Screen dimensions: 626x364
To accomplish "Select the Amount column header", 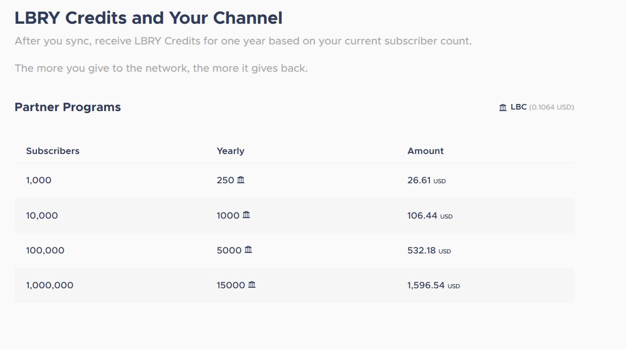I will point(425,151).
